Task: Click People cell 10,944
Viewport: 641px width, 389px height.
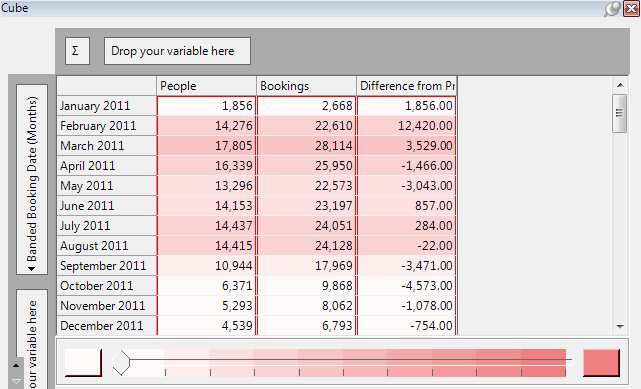Action: point(206,266)
